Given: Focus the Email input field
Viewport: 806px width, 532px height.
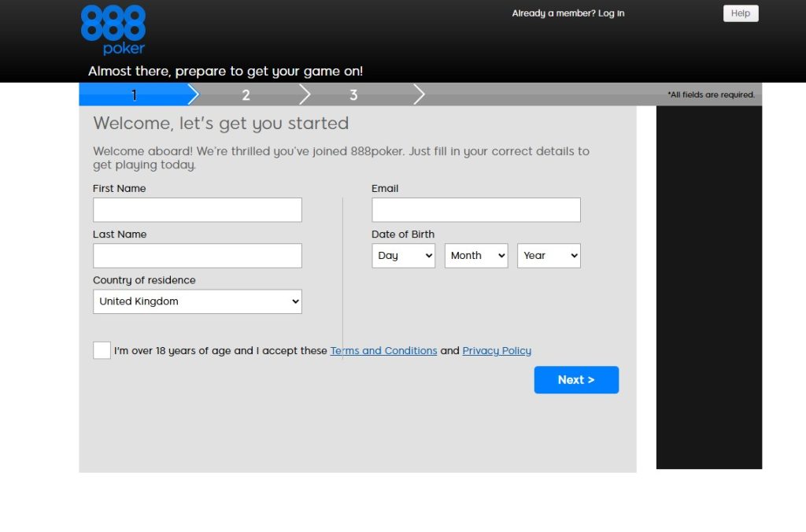Looking at the screenshot, I should (x=476, y=209).
